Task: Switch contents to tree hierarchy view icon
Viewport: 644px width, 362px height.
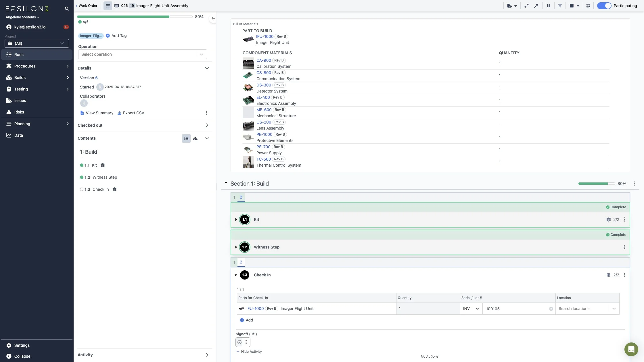Action: point(195,138)
